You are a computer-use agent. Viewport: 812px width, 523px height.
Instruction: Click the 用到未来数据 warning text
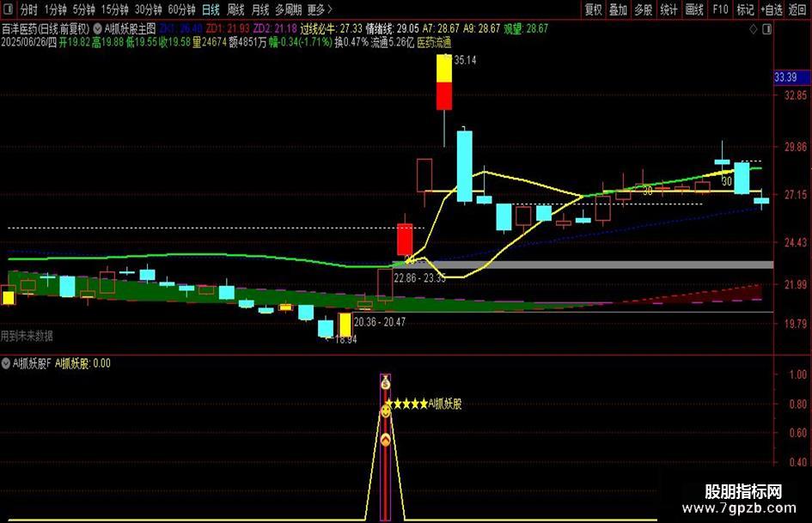tap(27, 336)
